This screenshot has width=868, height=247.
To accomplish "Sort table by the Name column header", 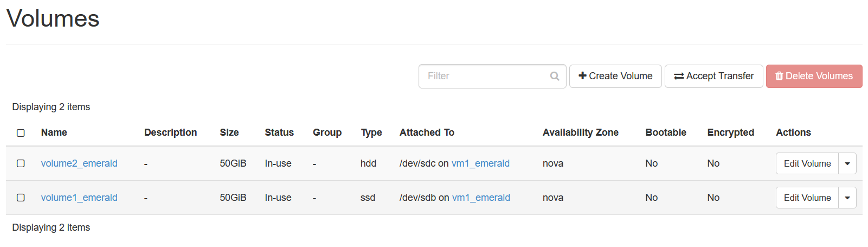I will [x=54, y=132].
